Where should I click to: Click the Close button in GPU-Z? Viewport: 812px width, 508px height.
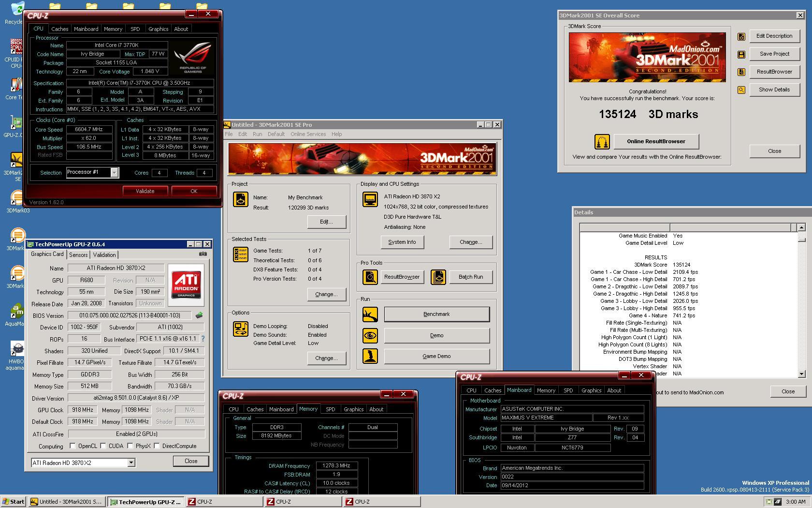[x=191, y=461]
